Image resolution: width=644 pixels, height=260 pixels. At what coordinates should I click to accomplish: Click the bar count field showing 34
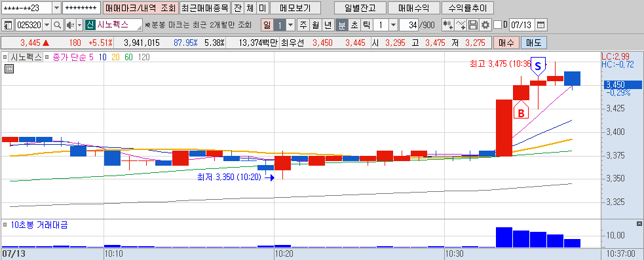click(x=409, y=25)
